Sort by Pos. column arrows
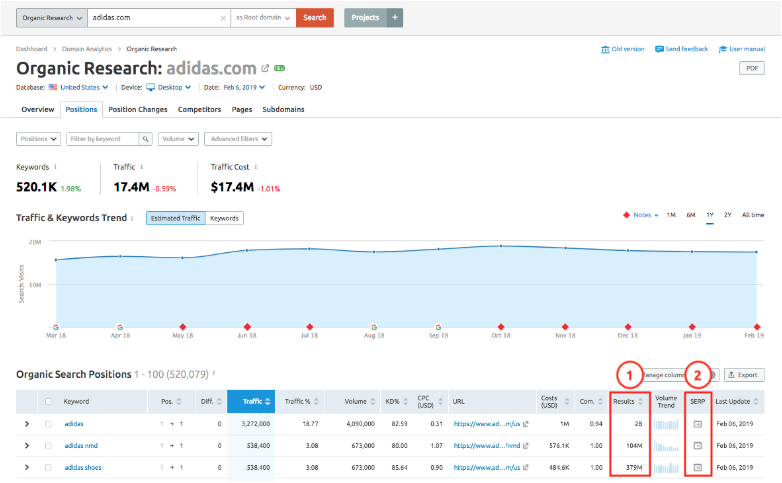782x483 pixels. tap(179, 401)
